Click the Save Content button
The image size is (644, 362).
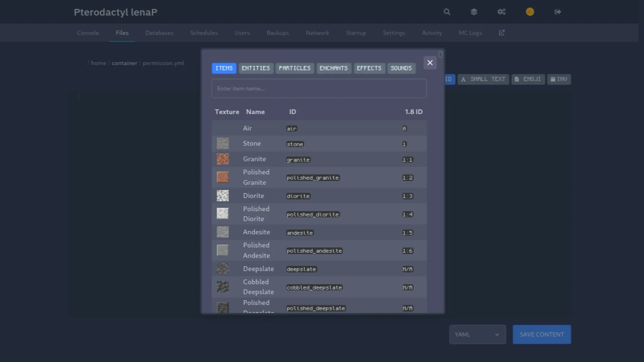[x=541, y=334]
